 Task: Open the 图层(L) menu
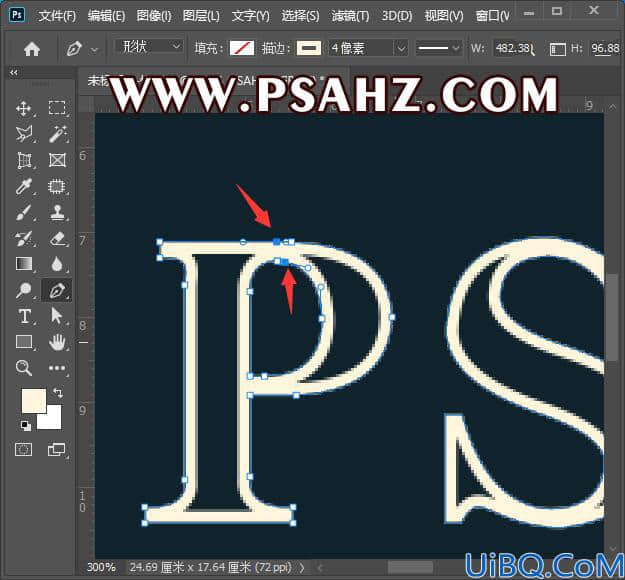[201, 16]
